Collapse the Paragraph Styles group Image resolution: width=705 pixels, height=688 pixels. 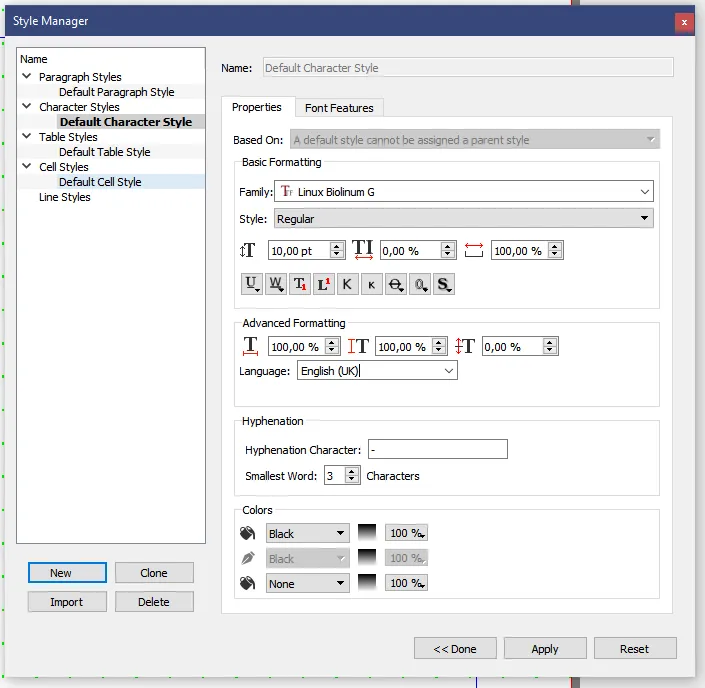[x=27, y=76]
